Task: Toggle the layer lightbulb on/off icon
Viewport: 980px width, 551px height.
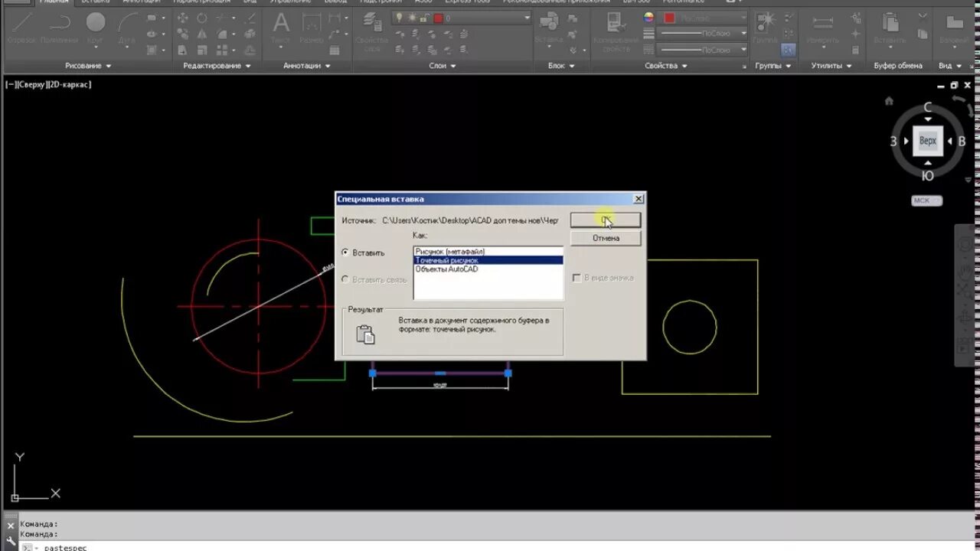Action: point(399,17)
